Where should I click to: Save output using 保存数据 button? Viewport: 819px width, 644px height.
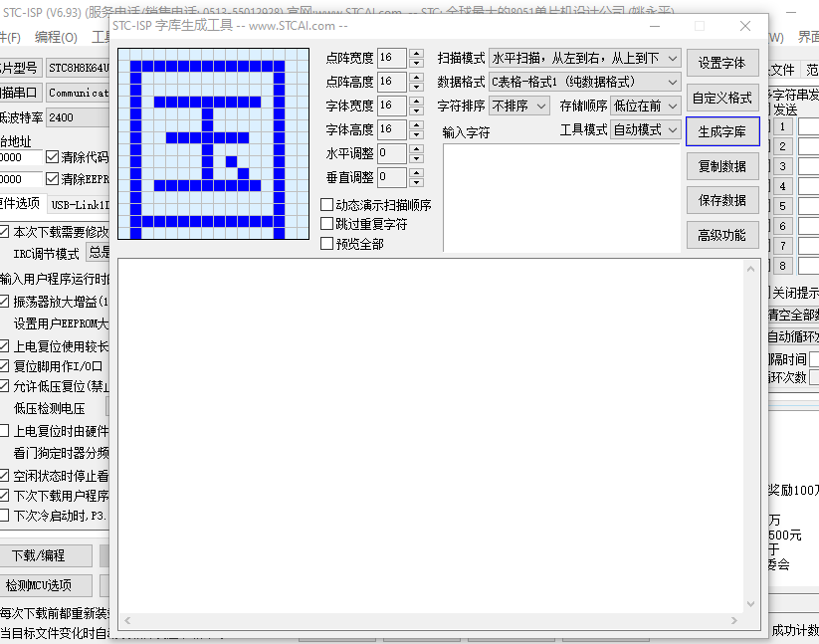click(x=722, y=200)
